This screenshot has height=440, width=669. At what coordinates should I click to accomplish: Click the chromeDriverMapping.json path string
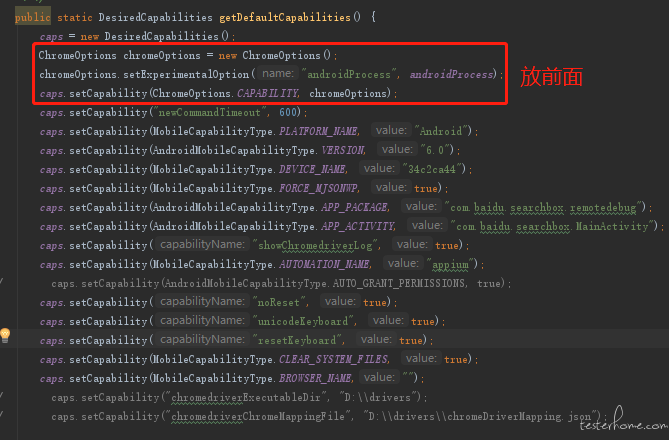point(480,416)
